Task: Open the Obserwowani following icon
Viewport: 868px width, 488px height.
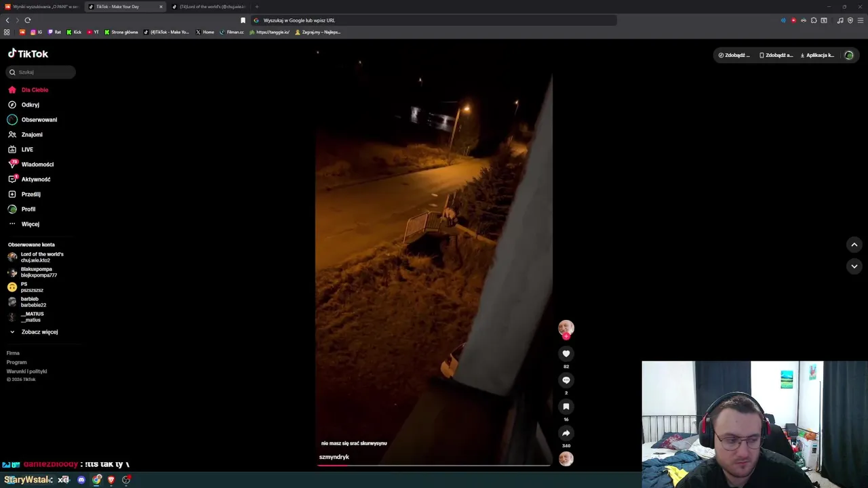Action: coord(12,119)
